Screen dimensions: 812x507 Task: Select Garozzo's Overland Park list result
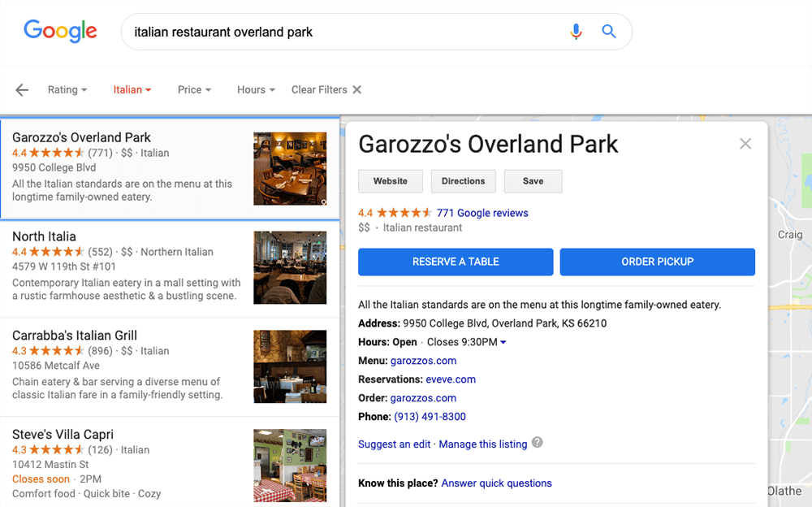[170, 169]
